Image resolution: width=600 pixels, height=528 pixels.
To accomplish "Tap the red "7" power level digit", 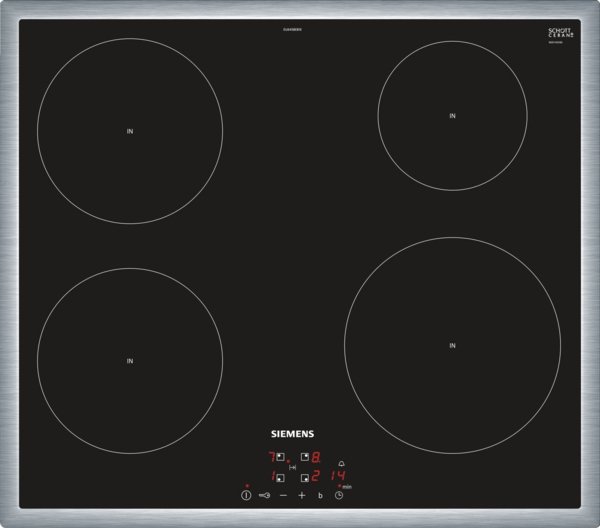I will [x=271, y=457].
